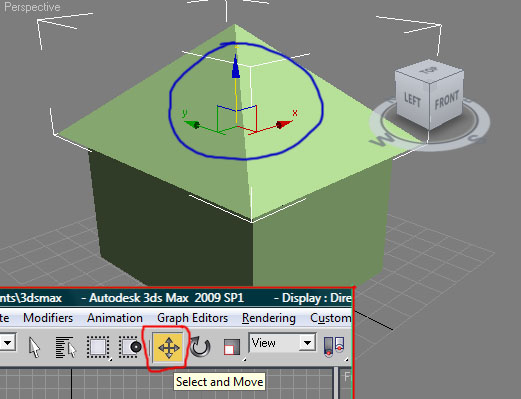This screenshot has width=521, height=399.
Task: Click the TOP face of the ViewCube
Action: (x=429, y=70)
